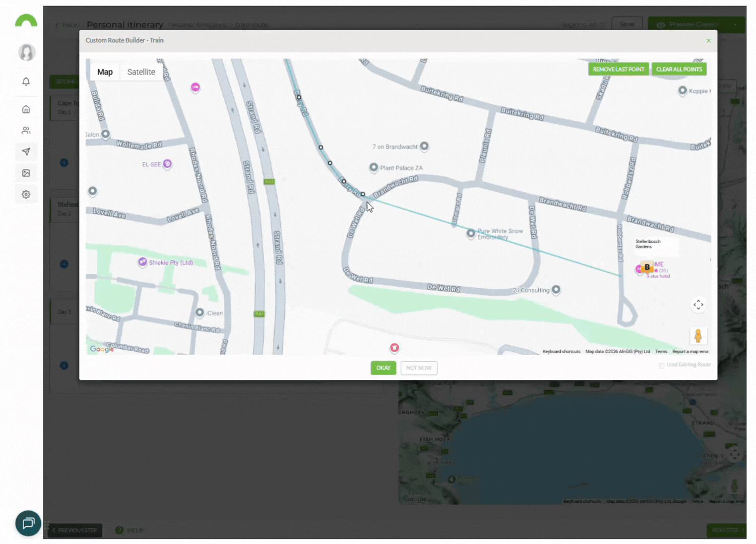Image resolution: width=756 pixels, height=544 pixels.
Task: Click the Back link in header
Action: click(x=67, y=25)
